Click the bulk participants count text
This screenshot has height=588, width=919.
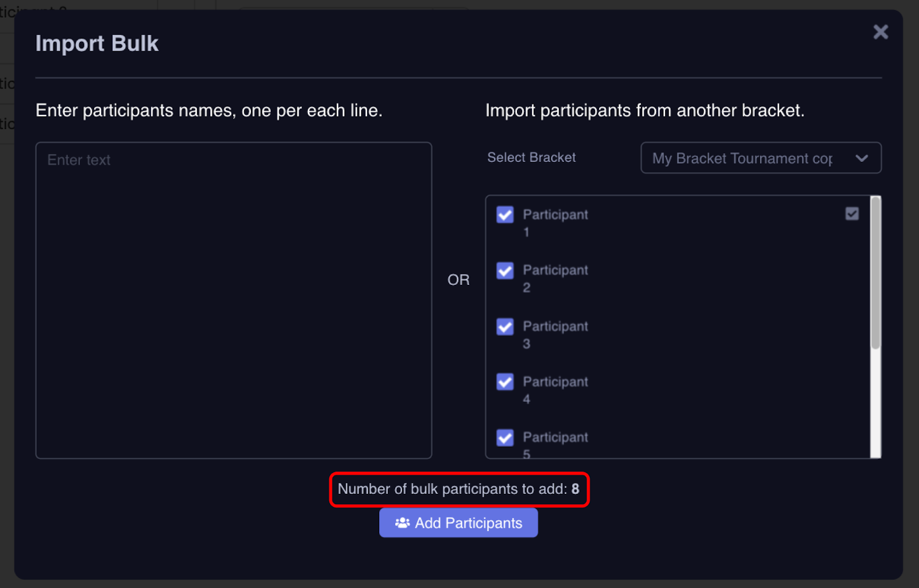(458, 489)
